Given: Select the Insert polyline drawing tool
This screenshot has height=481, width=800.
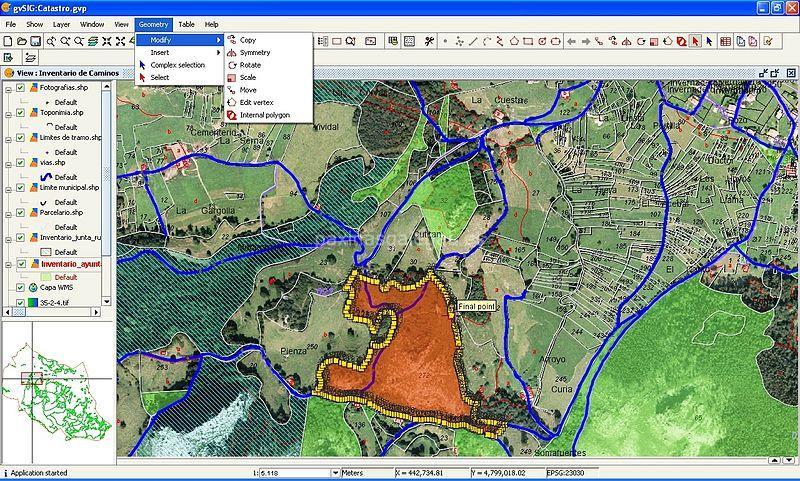Looking at the screenshot, I should click(x=501, y=41).
